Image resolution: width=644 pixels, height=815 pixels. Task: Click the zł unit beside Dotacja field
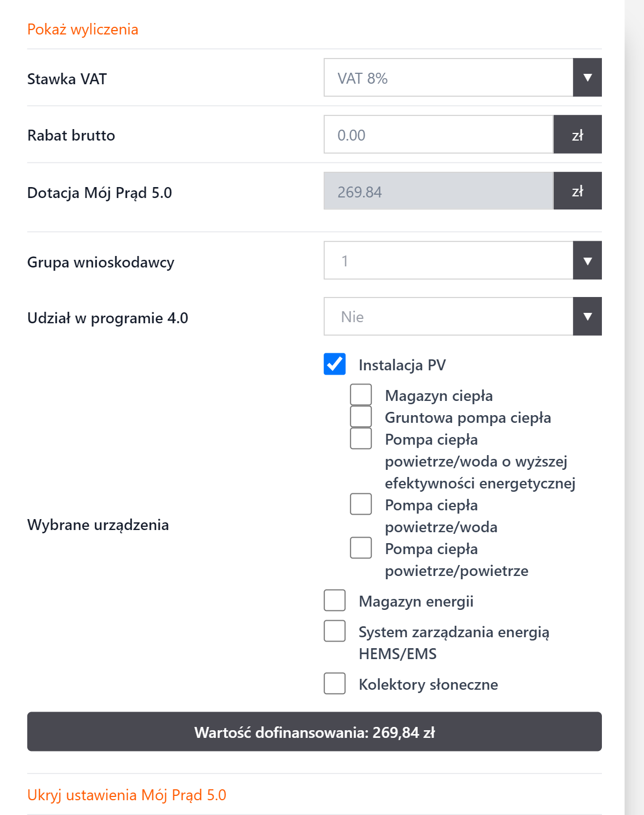pyautogui.click(x=577, y=191)
